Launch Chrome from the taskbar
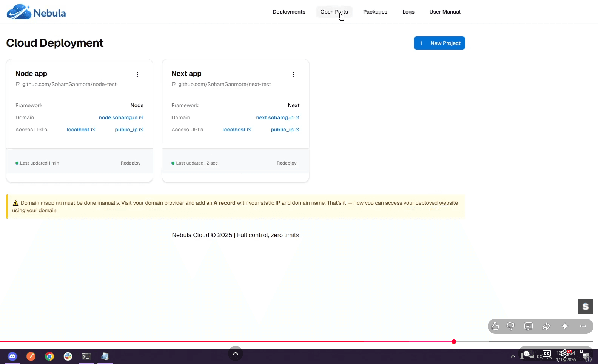This screenshot has width=598, height=364. 49,356
